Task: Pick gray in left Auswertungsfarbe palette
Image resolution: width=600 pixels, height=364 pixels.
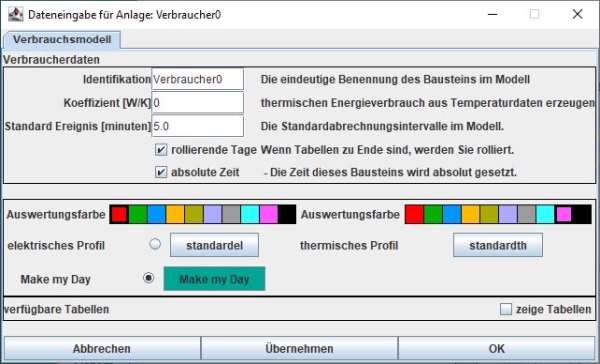Action: [x=231, y=214]
